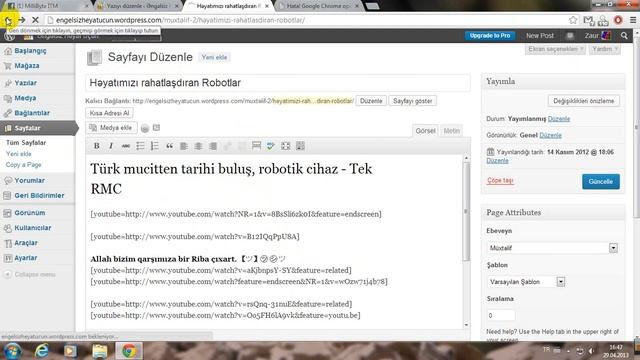Open Copy a Page submenu link

23,164
